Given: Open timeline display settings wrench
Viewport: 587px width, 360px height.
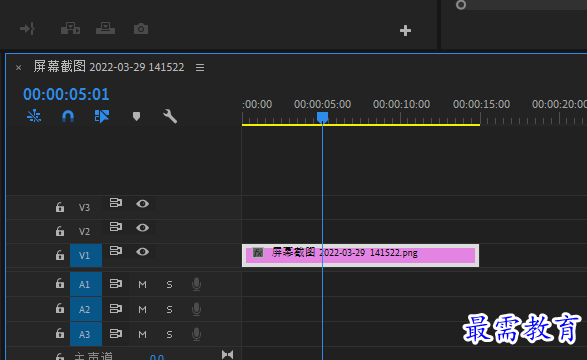Looking at the screenshot, I should coord(170,116).
